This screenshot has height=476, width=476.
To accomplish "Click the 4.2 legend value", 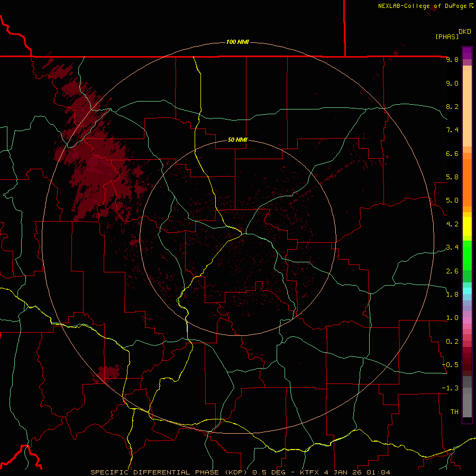I will (452, 224).
